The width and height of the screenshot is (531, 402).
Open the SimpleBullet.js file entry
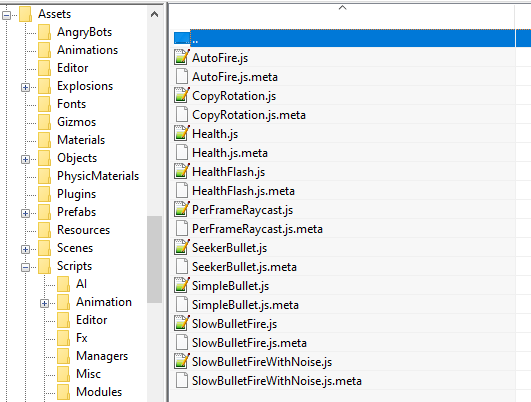point(231,286)
